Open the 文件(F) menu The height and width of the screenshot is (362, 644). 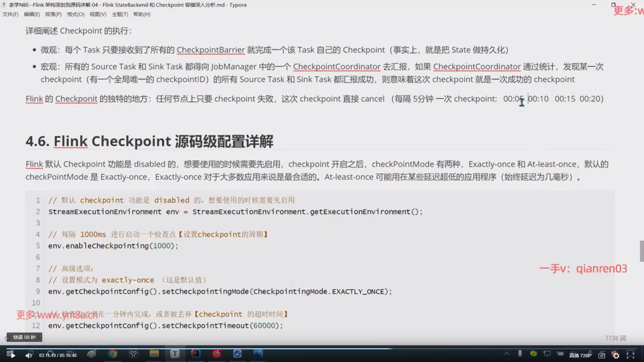tap(10, 14)
